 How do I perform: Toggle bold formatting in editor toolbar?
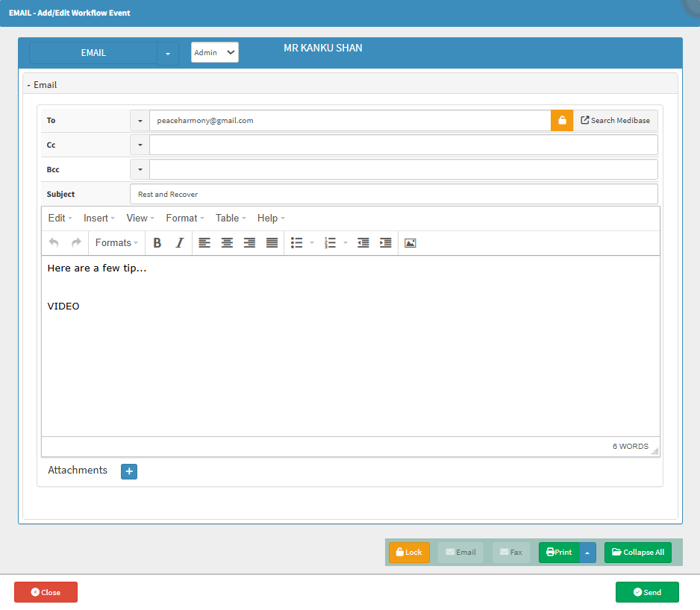pos(157,243)
